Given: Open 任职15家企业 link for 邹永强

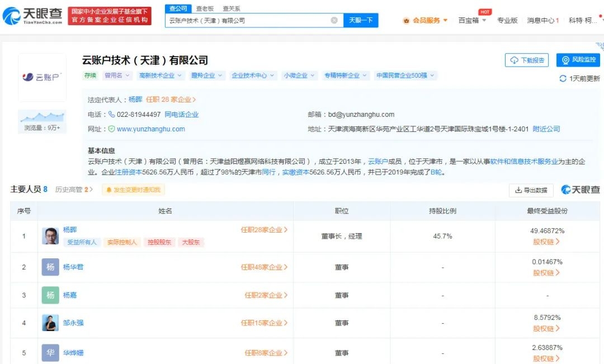Looking at the screenshot, I should (x=264, y=323).
